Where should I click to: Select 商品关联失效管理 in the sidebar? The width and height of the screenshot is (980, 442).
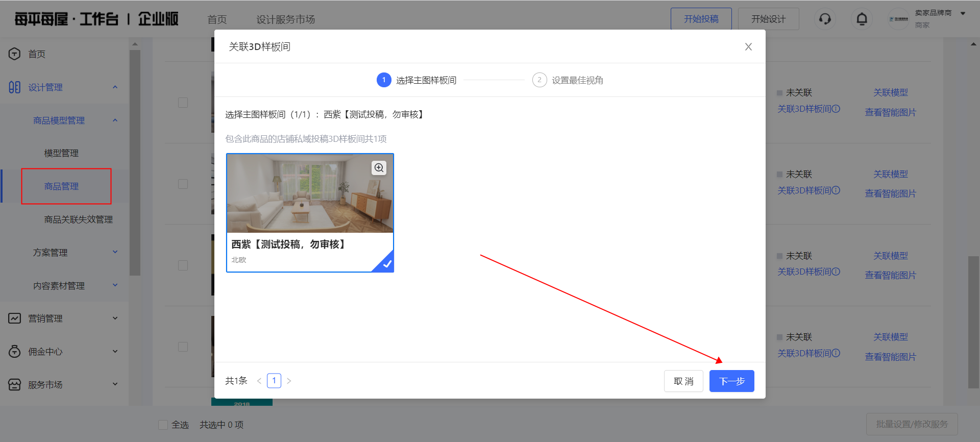[x=79, y=219]
